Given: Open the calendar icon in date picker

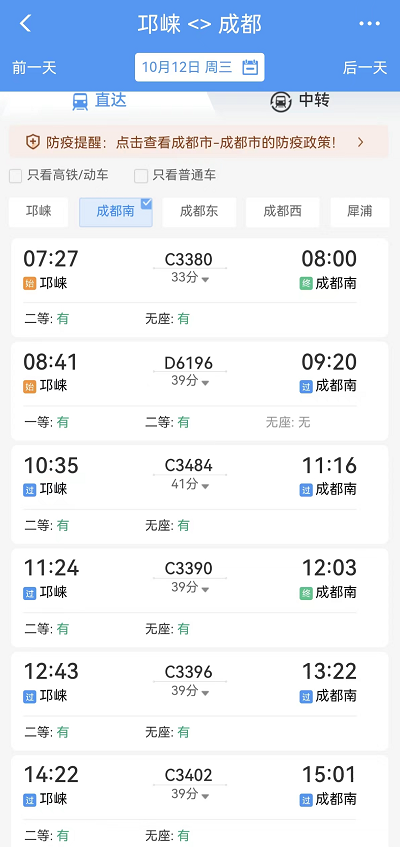Looking at the screenshot, I should point(250,68).
